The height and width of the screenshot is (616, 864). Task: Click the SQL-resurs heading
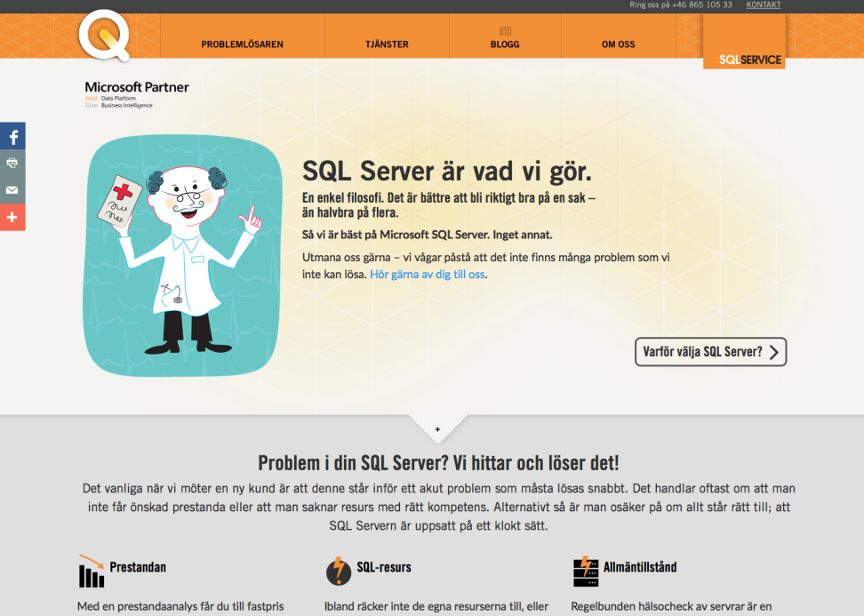[384, 567]
